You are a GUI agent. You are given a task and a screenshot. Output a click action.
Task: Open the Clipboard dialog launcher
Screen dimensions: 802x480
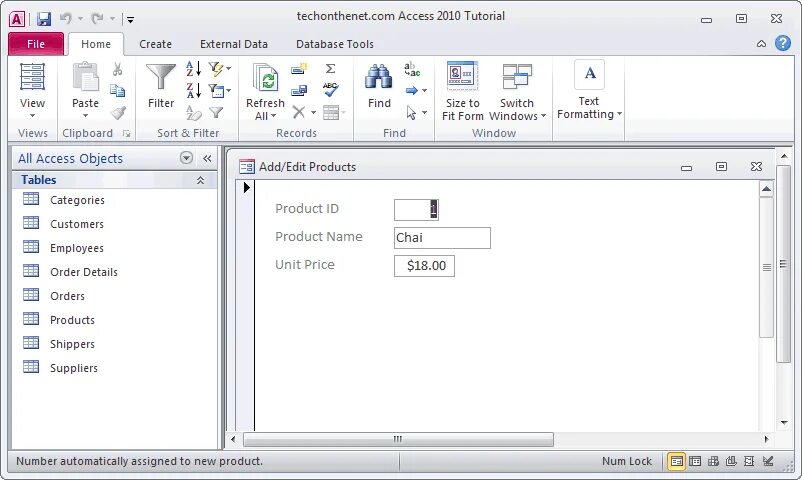tap(126, 134)
